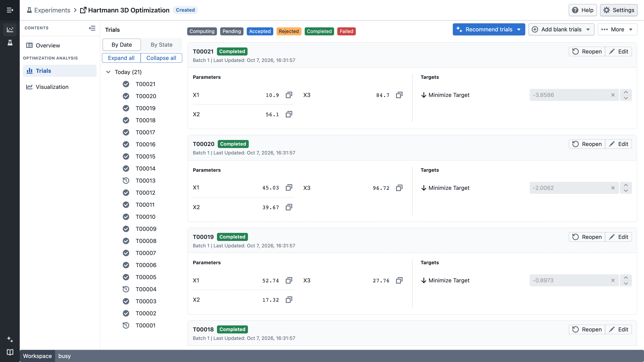The height and width of the screenshot is (362, 644).
Task: Copy X3 value 96.72 of T00020
Action: 399,188
